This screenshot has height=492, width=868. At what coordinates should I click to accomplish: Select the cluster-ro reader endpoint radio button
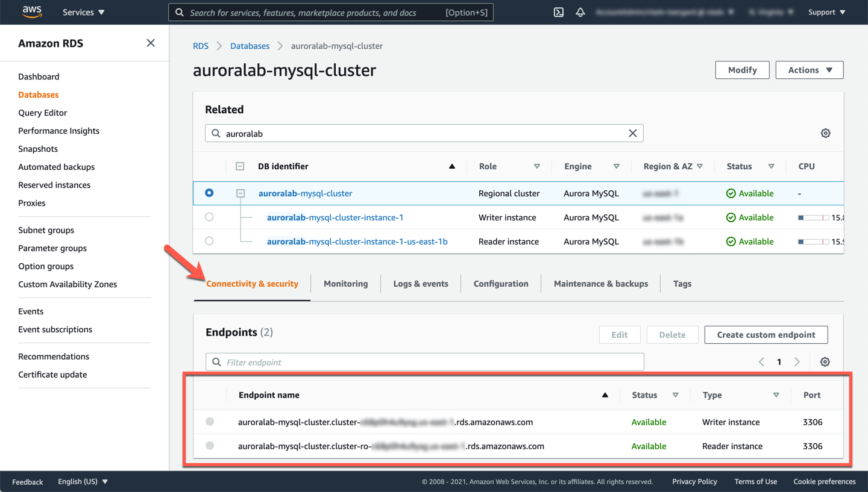pos(210,446)
